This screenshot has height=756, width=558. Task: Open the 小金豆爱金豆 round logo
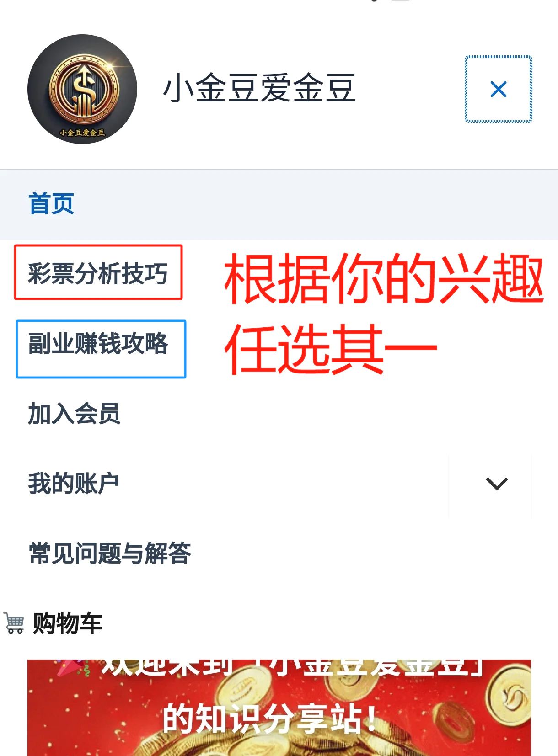[82, 89]
